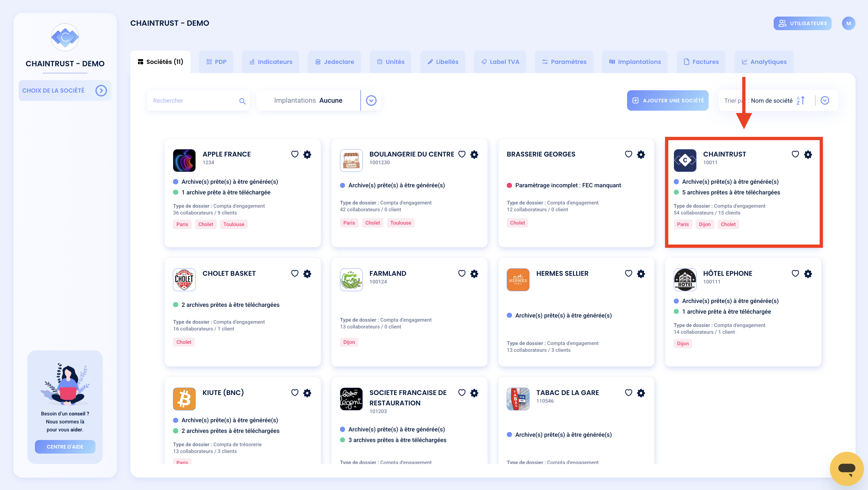Open the Implantations tab
Screen dimensions: 868x490
(635, 62)
